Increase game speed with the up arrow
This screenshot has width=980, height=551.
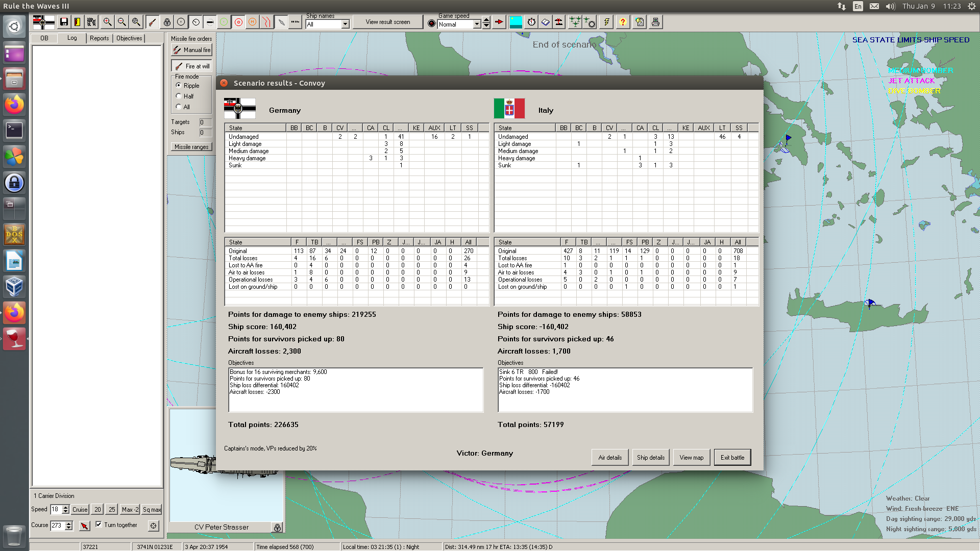[x=486, y=20]
